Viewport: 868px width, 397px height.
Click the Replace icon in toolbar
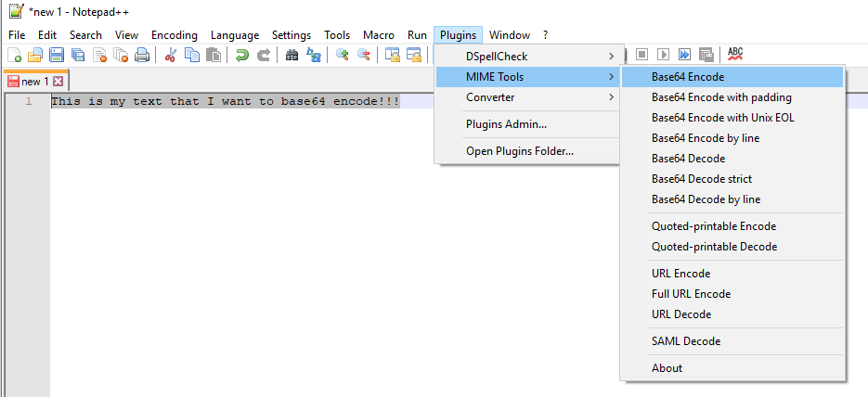pos(314,55)
